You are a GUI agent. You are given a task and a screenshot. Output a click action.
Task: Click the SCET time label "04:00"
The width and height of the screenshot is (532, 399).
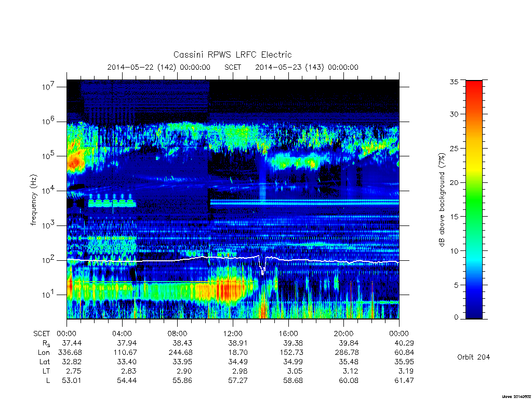[x=122, y=334]
